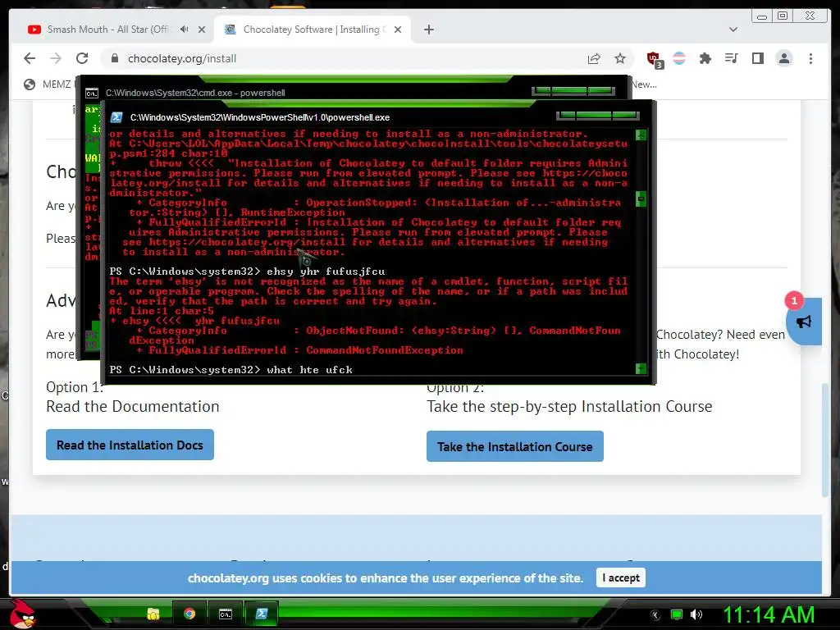
Task: Close the Chocolatey Software tab
Action: (x=398, y=30)
